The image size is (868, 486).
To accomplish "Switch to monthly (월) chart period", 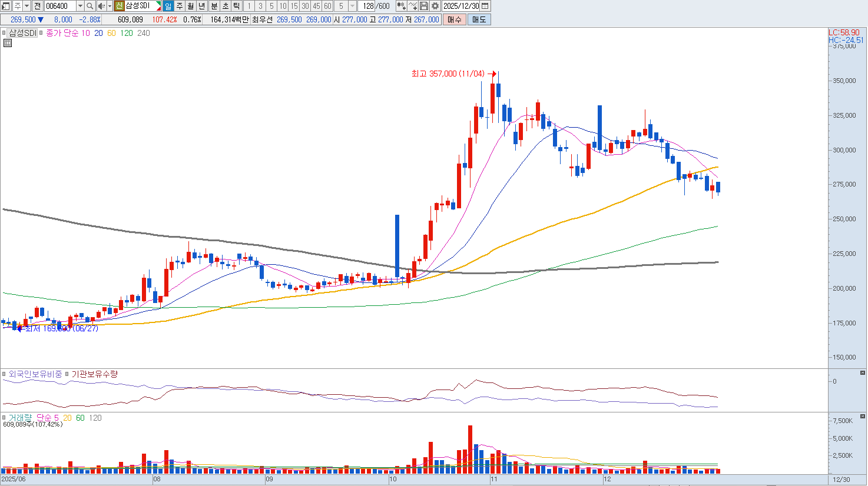I will 191,6.
